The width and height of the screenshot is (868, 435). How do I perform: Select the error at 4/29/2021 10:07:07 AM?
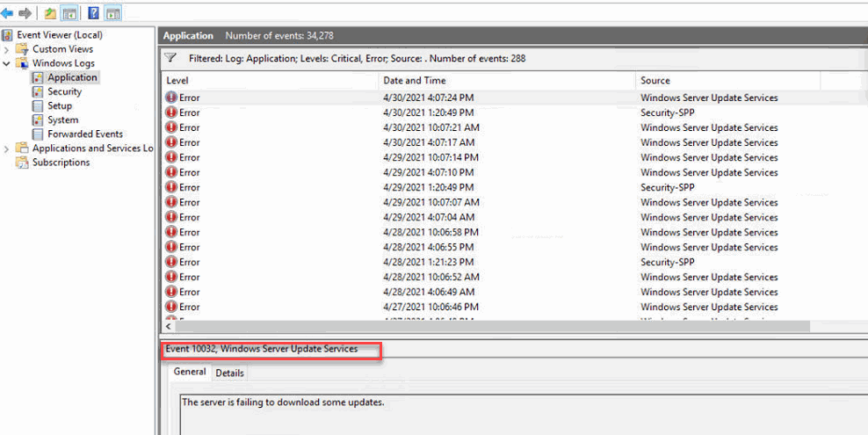coord(514,202)
